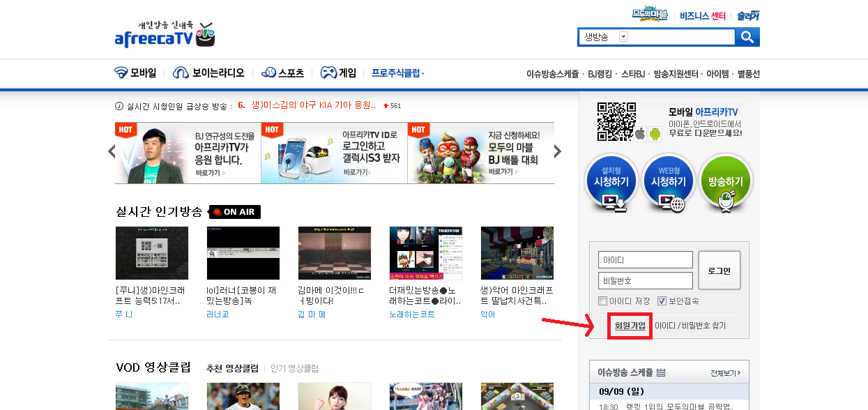
Task: Show next banners with the right arrow
Action: coord(557,151)
